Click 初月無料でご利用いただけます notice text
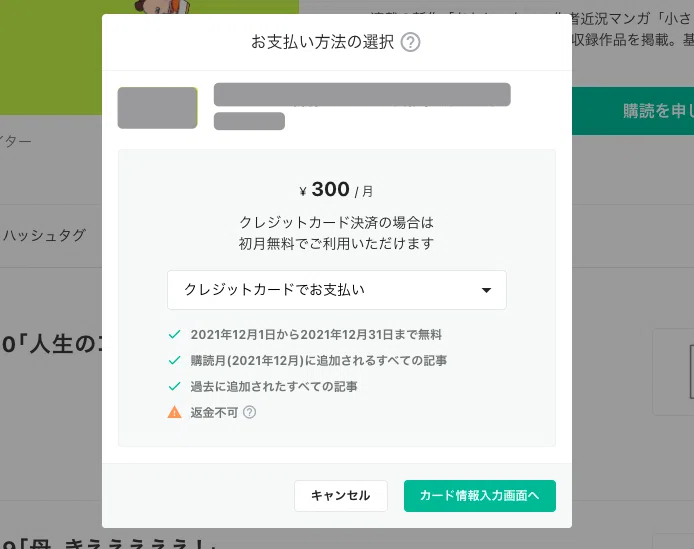The width and height of the screenshot is (694, 549). point(336,244)
